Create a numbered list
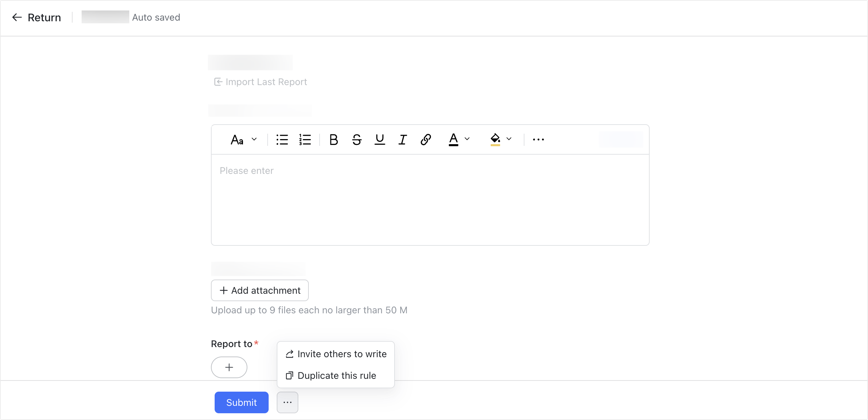The image size is (868, 420). 304,139
